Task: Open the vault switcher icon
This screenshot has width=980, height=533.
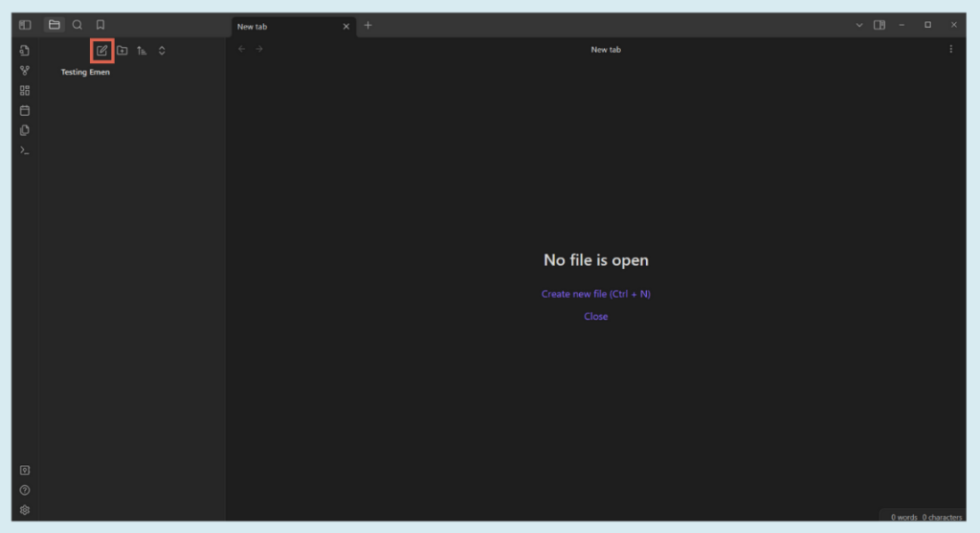Action: pyautogui.click(x=25, y=471)
